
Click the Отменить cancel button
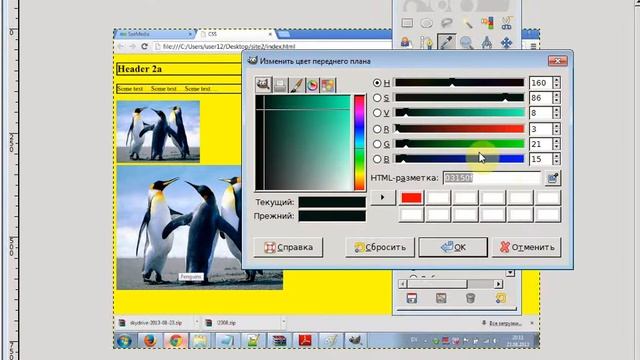tap(527, 247)
